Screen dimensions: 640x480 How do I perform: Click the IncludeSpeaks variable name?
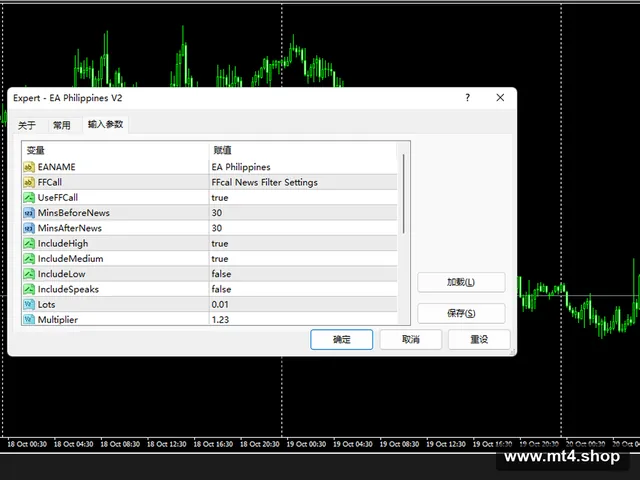pos(68,289)
